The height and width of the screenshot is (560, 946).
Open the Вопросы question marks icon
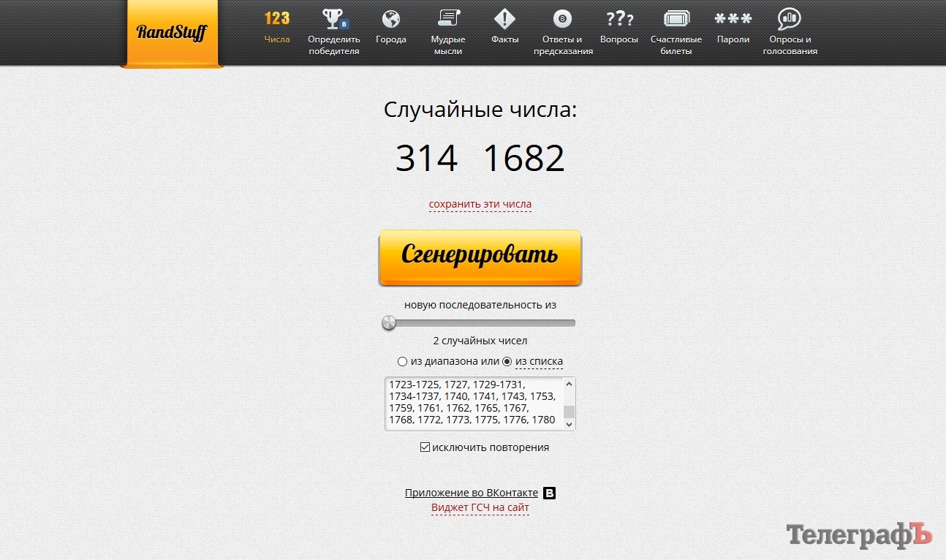click(619, 19)
